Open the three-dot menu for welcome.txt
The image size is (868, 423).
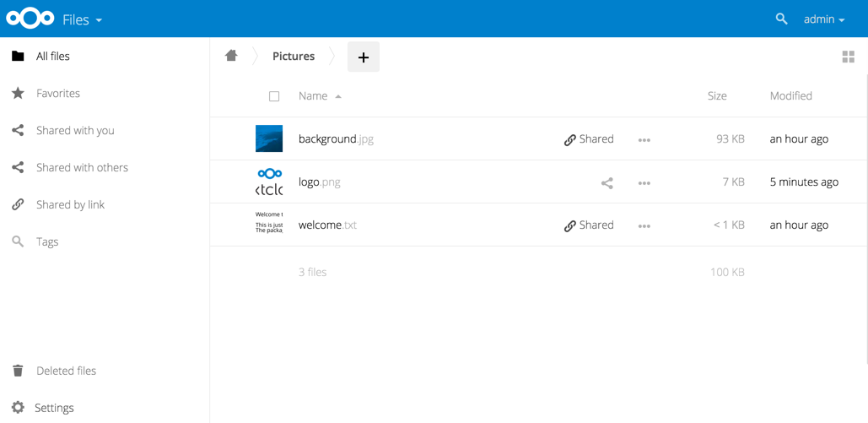coord(644,225)
